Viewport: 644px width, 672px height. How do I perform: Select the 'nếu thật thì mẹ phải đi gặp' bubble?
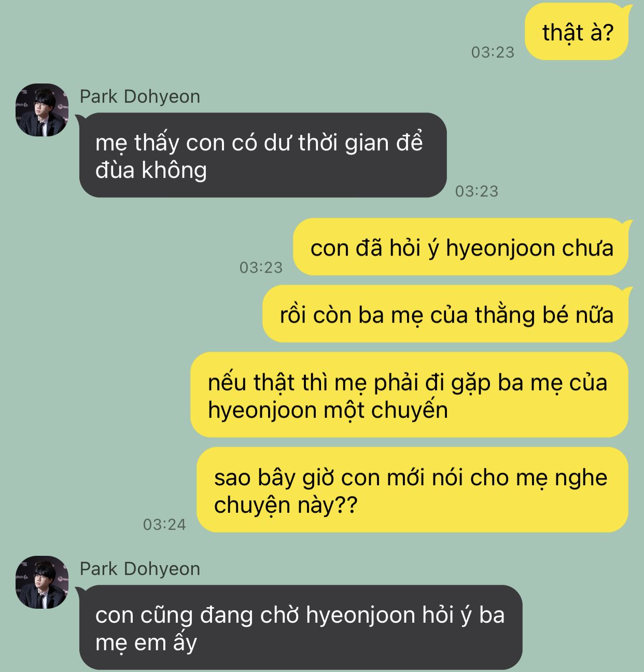pyautogui.click(x=410, y=395)
